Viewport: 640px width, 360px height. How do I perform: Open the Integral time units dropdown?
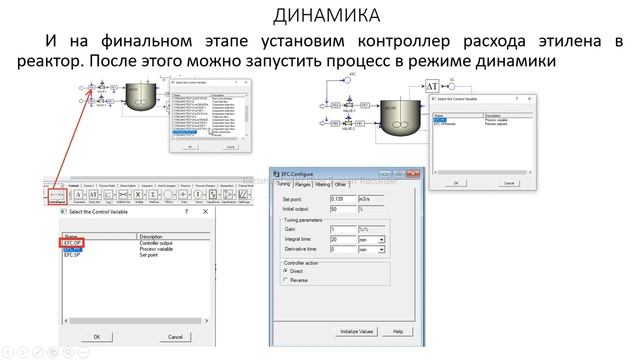point(381,240)
